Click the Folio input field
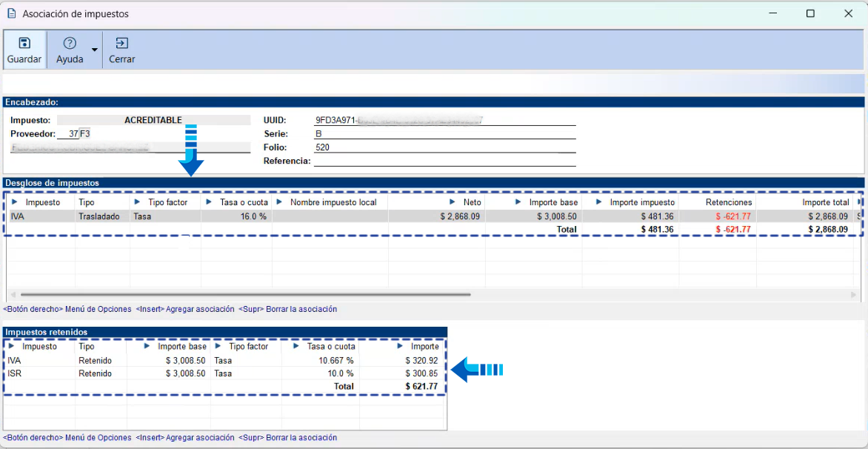Screen dimensions: 868x449 coord(444,147)
